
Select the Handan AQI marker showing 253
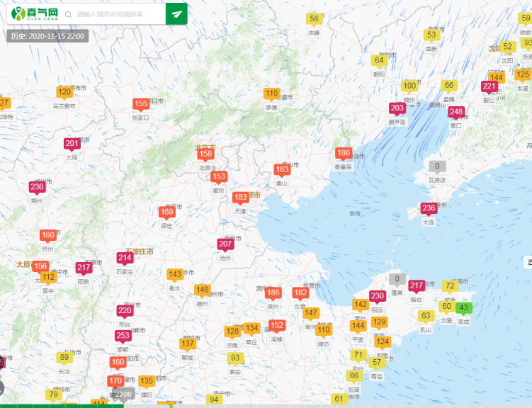coord(123,336)
